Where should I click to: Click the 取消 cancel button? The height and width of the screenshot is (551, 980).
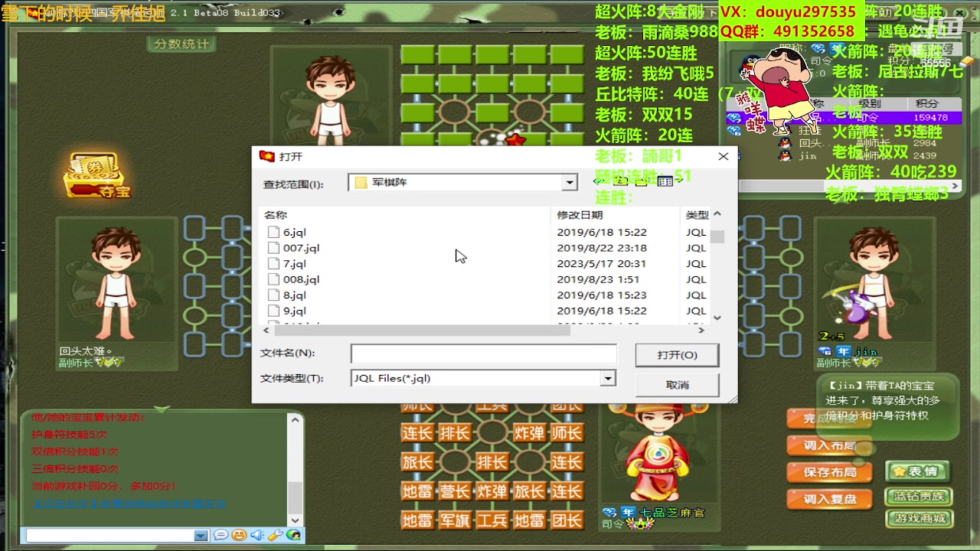677,384
